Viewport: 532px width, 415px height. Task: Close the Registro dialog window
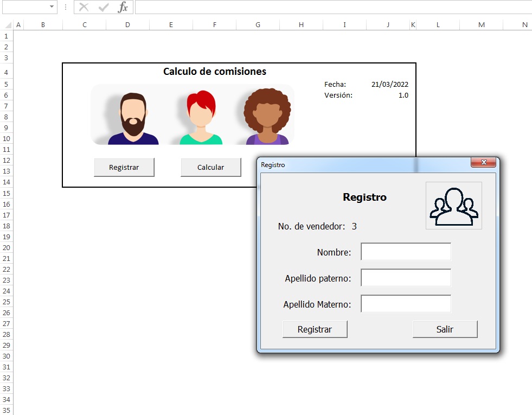pos(484,162)
